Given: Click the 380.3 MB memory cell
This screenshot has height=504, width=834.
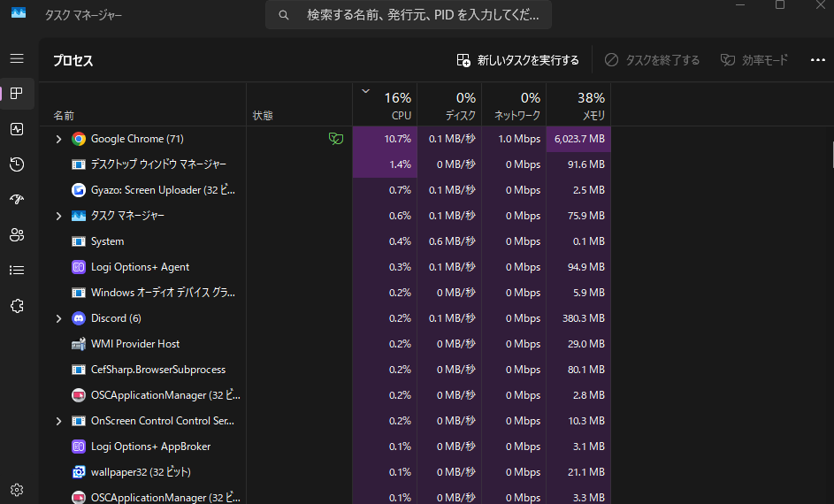Looking at the screenshot, I should (578, 318).
